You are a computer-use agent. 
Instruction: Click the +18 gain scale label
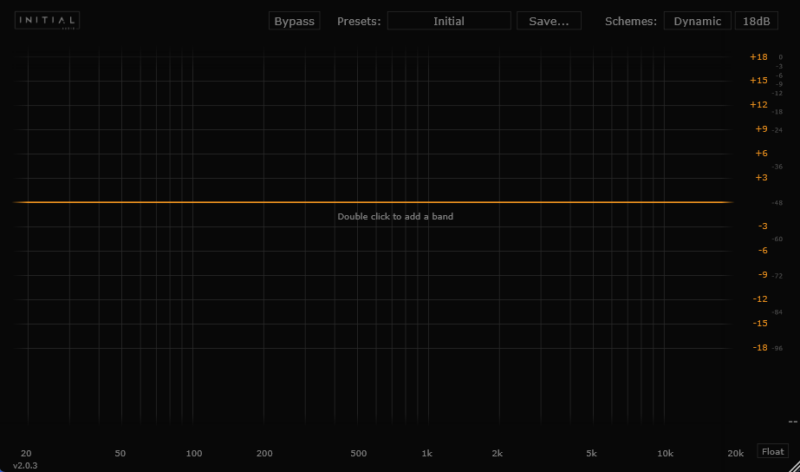[758, 57]
